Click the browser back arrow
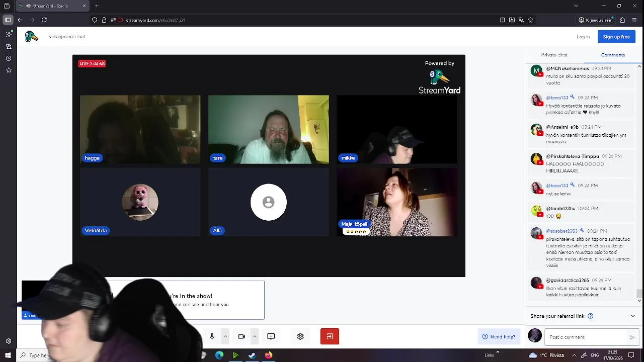The image size is (644, 362). [20, 20]
